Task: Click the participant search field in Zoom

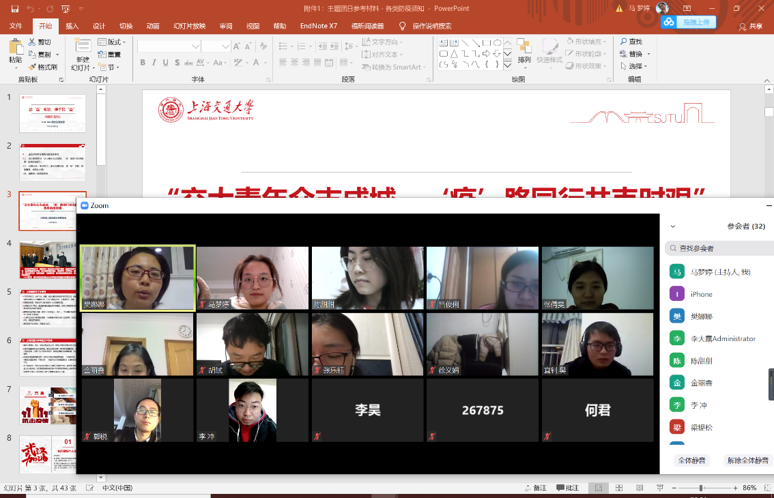Action: (x=722, y=248)
